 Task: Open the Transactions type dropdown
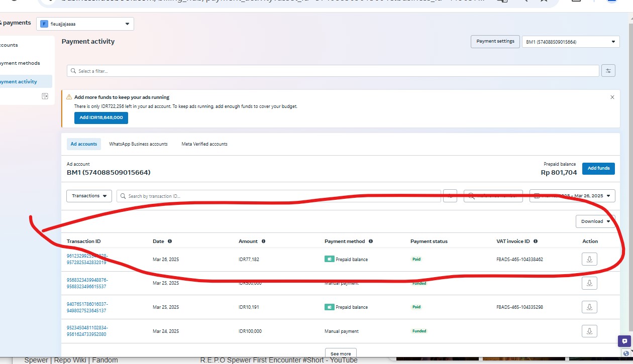tap(89, 196)
